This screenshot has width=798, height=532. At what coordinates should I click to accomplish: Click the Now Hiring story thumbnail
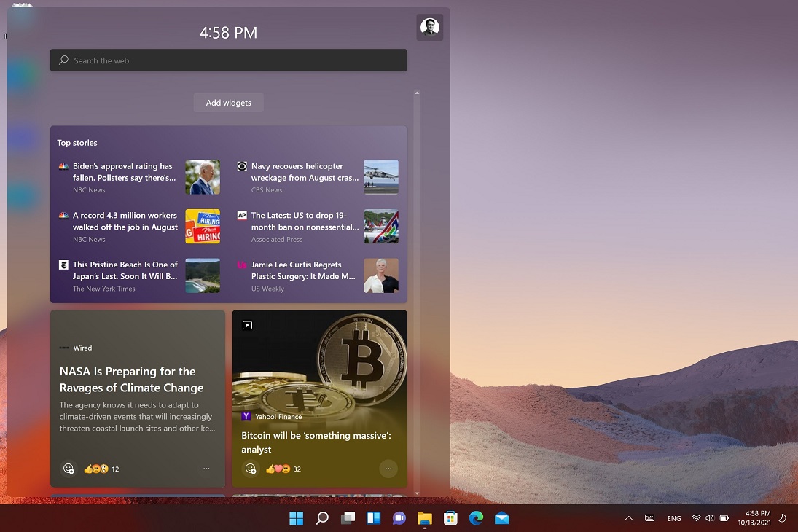pos(203,227)
